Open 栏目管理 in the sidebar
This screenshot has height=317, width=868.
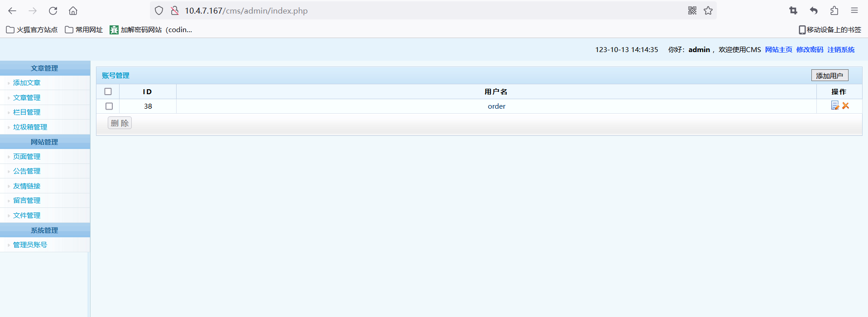coord(27,112)
